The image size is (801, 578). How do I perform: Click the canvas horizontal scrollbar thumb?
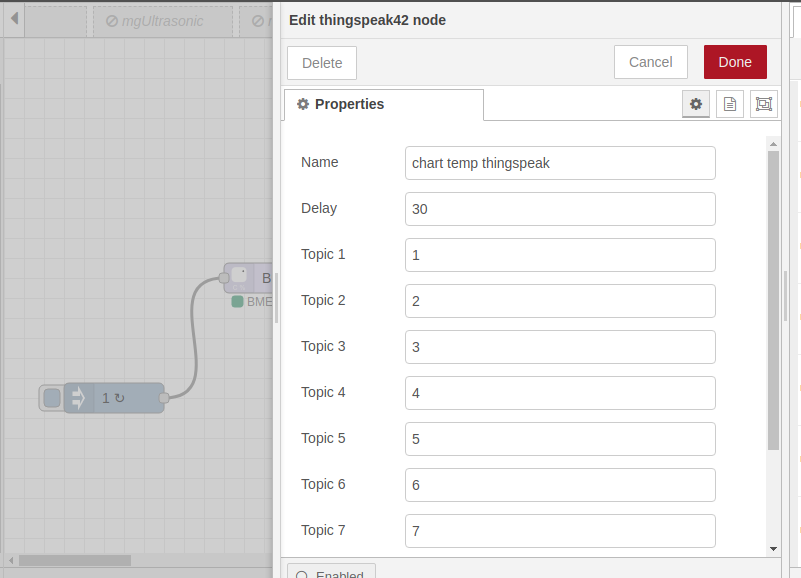75,560
